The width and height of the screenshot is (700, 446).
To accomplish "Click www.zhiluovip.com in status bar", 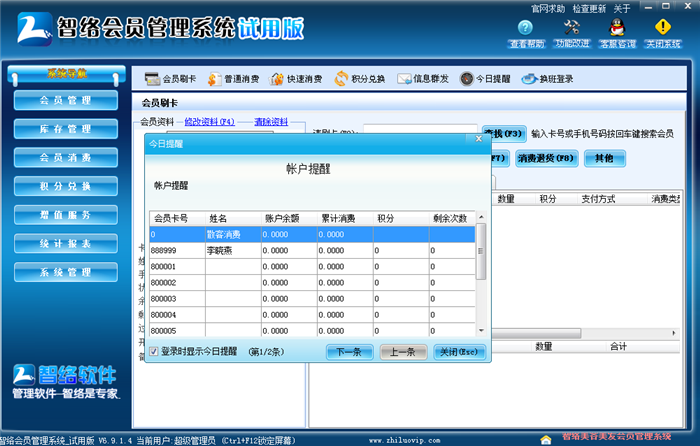I will click(x=404, y=440).
